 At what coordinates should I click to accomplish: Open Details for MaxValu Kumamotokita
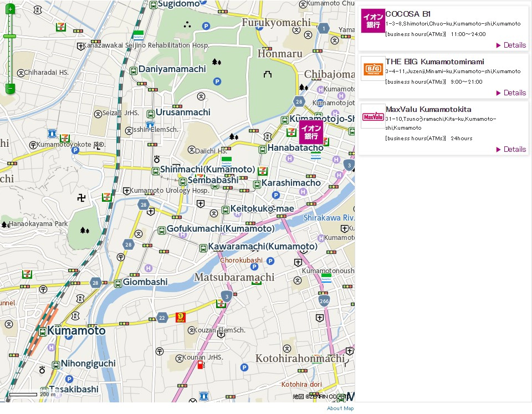click(x=511, y=149)
